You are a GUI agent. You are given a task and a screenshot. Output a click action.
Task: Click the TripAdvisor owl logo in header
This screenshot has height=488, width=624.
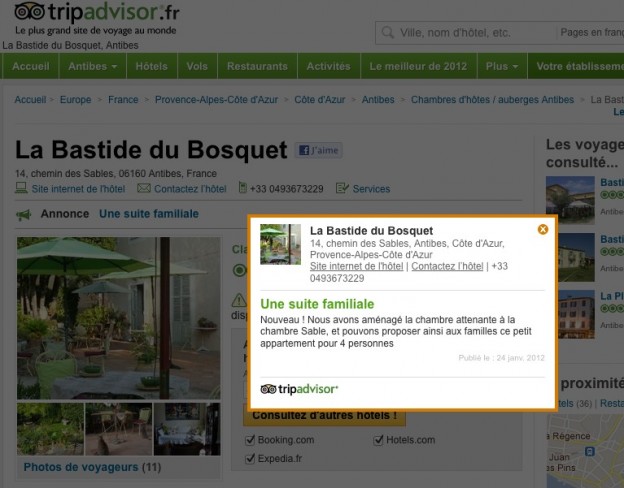click(30, 12)
